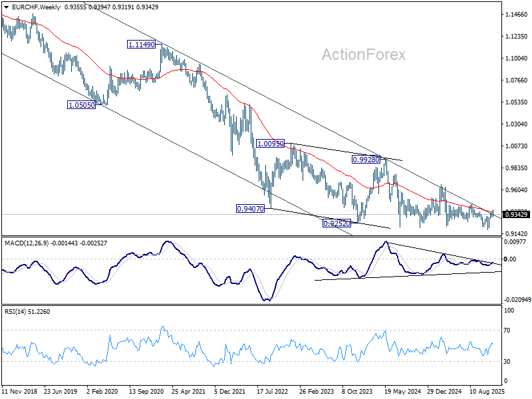Click the RSI 70 level on scale
532x399 pixels.
(507, 330)
